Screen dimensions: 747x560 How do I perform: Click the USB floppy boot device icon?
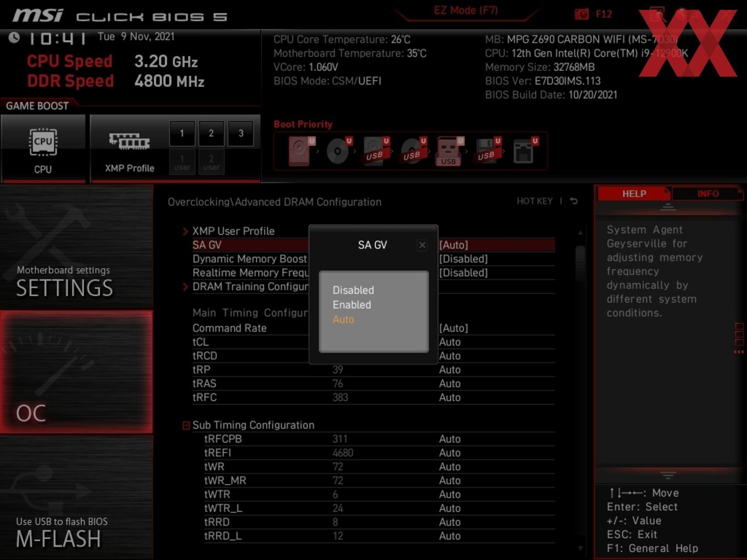click(487, 150)
